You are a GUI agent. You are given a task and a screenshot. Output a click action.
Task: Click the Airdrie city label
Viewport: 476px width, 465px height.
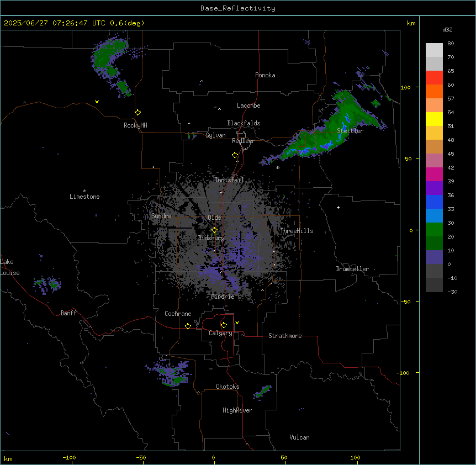point(223,297)
